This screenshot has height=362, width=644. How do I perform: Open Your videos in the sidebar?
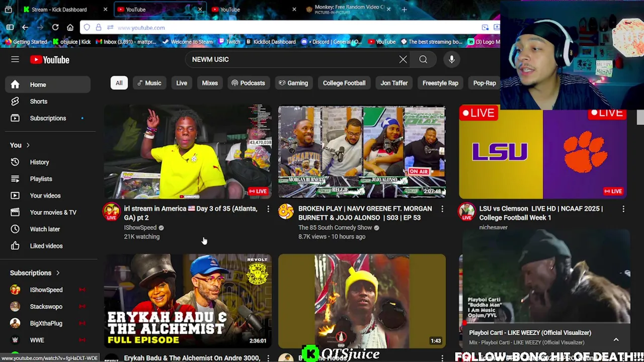48,196
